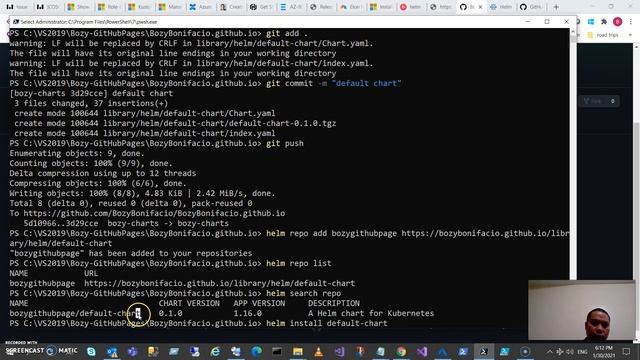Click the "Enumerating objects: 9, done." line
Image resolution: width=640 pixels, height=360 pixels.
[77, 153]
